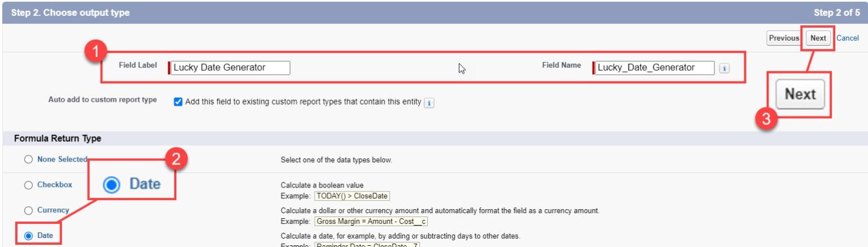Go back with the Previous button
Image resolution: width=868 pixels, height=247 pixels.
(783, 38)
